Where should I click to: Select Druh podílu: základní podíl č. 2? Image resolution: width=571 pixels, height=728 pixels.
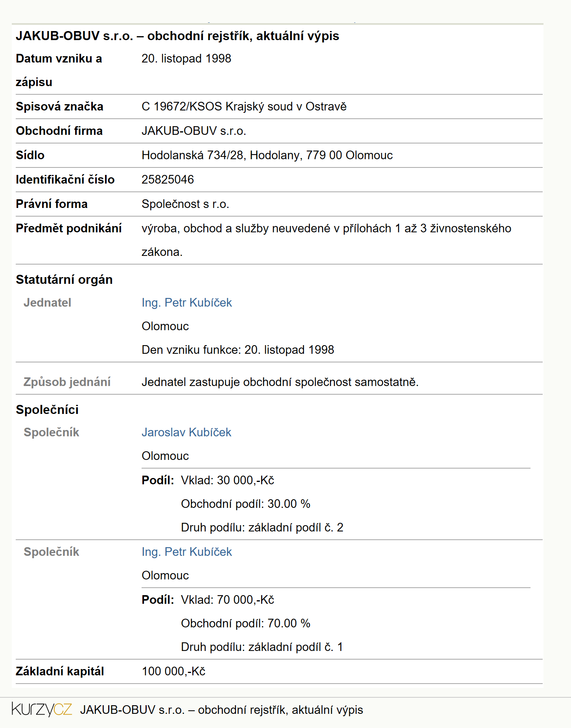click(262, 528)
